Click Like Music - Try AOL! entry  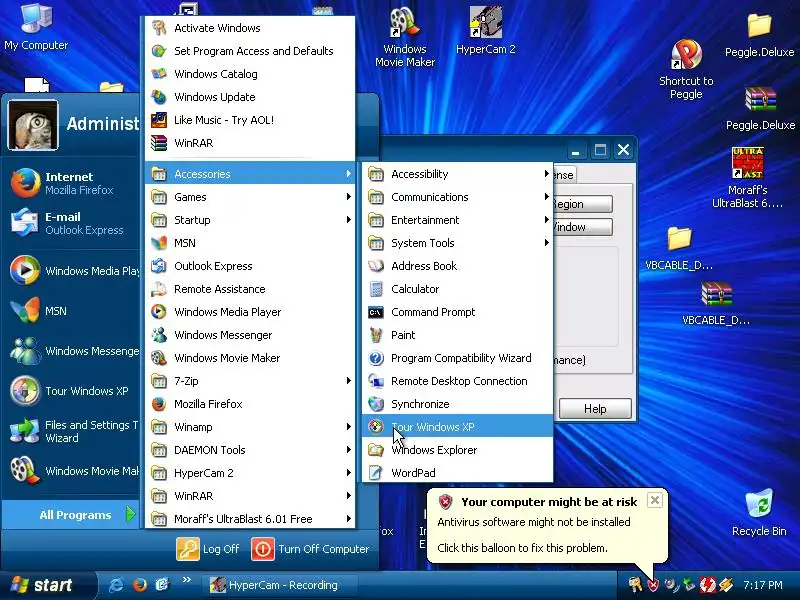coord(250,120)
